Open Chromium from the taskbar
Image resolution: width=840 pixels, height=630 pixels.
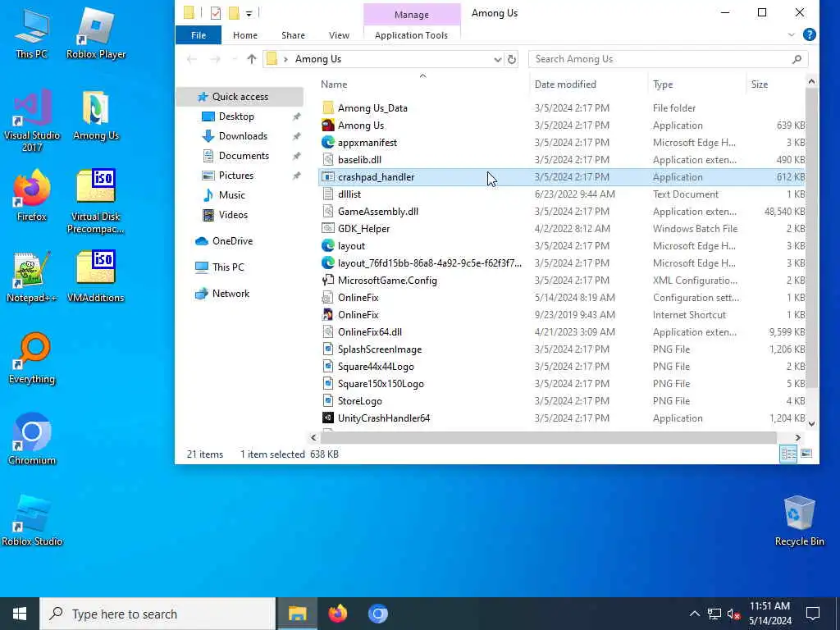point(377,614)
